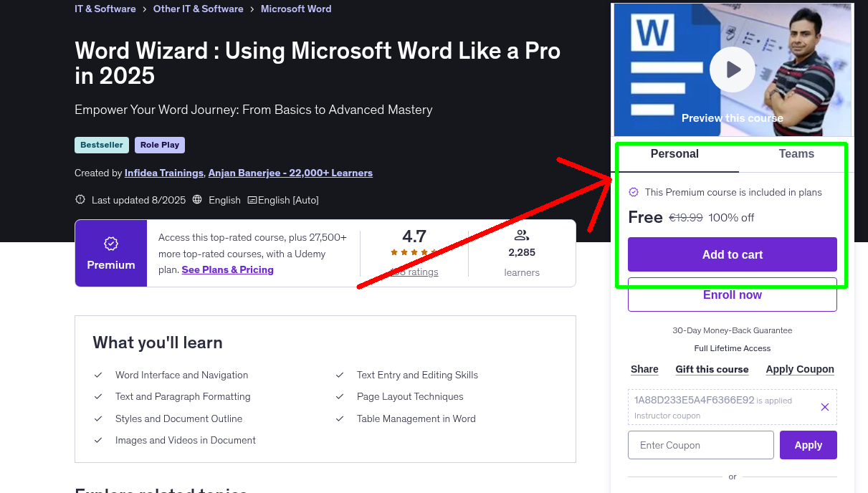
Task: Switch to the Teams tab
Action: point(796,153)
